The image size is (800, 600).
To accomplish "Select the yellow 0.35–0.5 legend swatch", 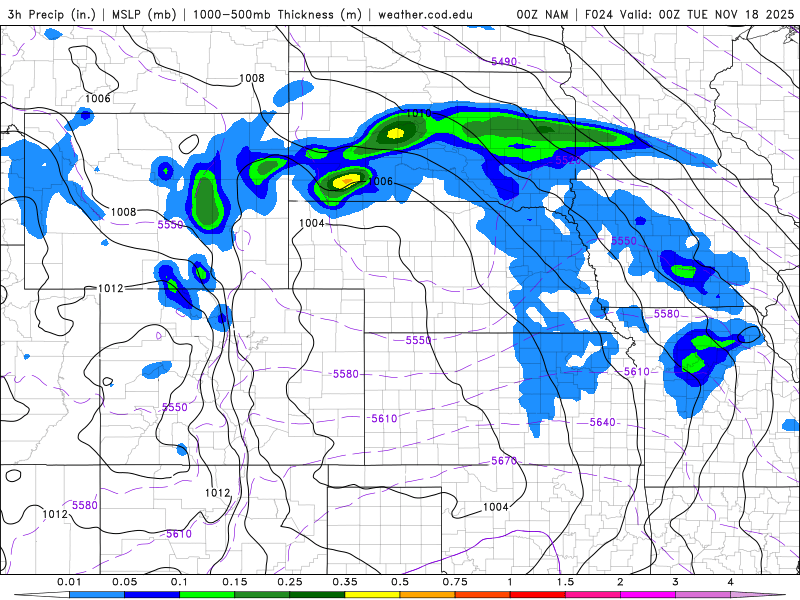I will 372,595.
